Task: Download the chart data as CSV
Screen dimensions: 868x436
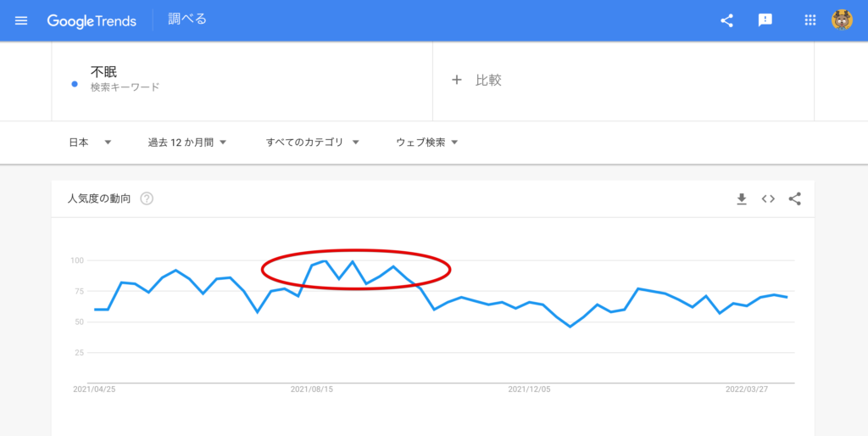Action: click(x=742, y=198)
